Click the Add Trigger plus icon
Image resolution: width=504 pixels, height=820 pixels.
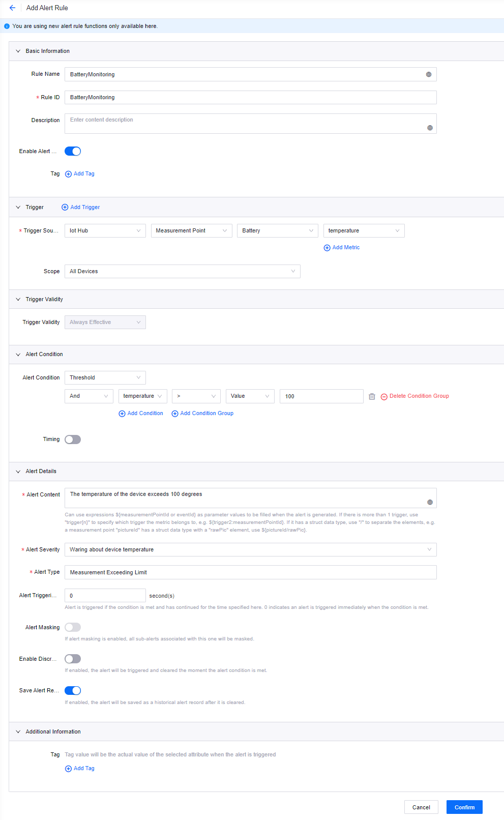click(65, 208)
